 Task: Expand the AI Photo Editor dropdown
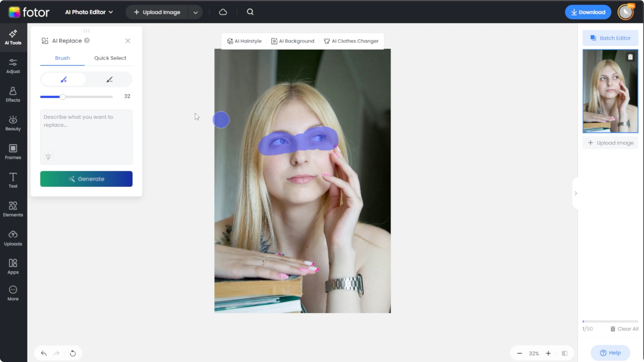pos(89,12)
